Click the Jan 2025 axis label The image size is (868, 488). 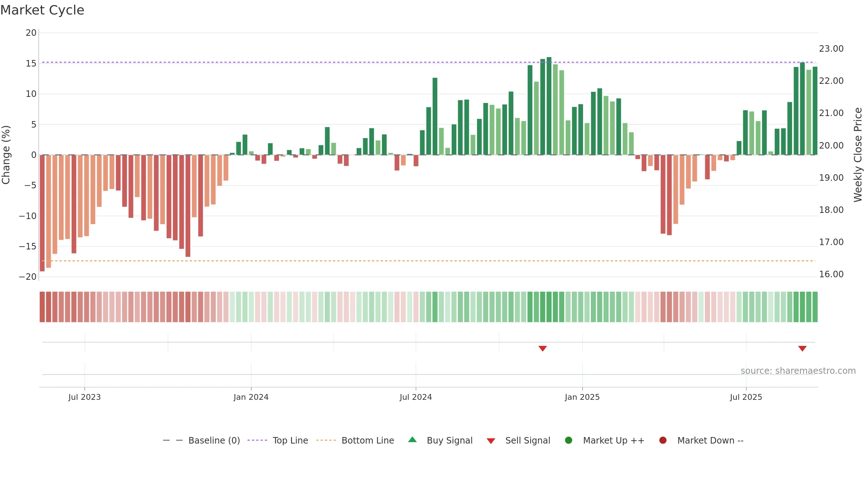(x=582, y=397)
